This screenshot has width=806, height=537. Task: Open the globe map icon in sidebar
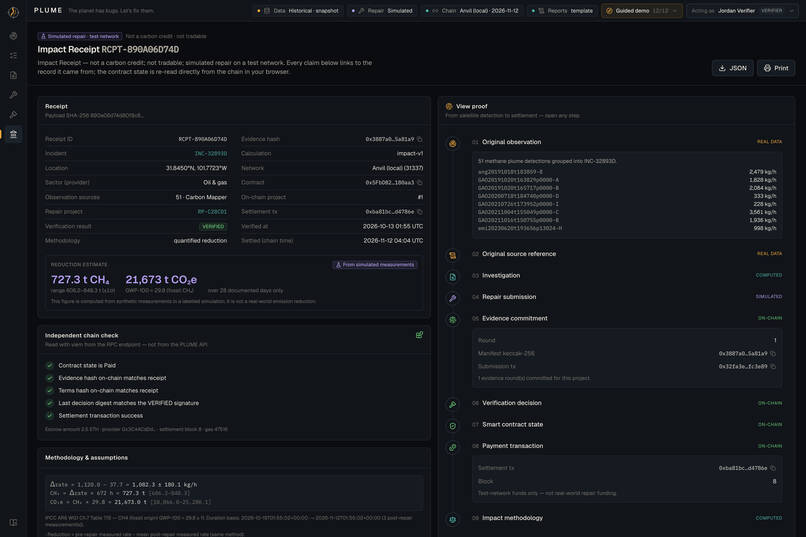click(13, 36)
